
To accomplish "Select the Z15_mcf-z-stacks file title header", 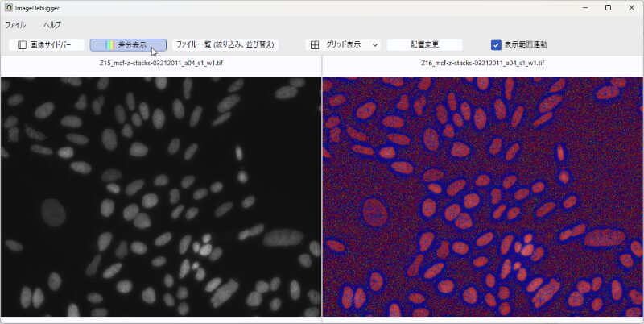I will click(x=161, y=63).
